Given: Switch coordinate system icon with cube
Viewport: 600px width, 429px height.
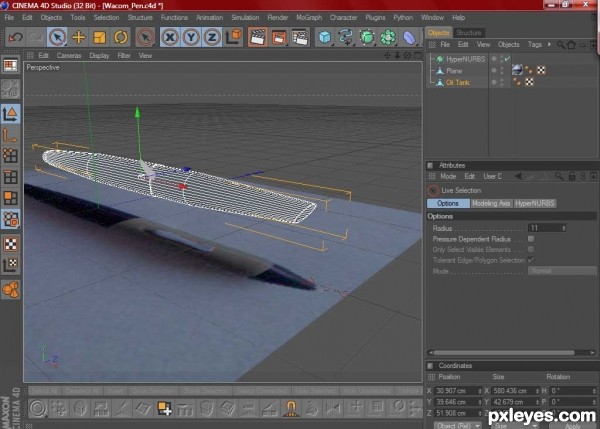Looking at the screenshot, I should [233, 37].
